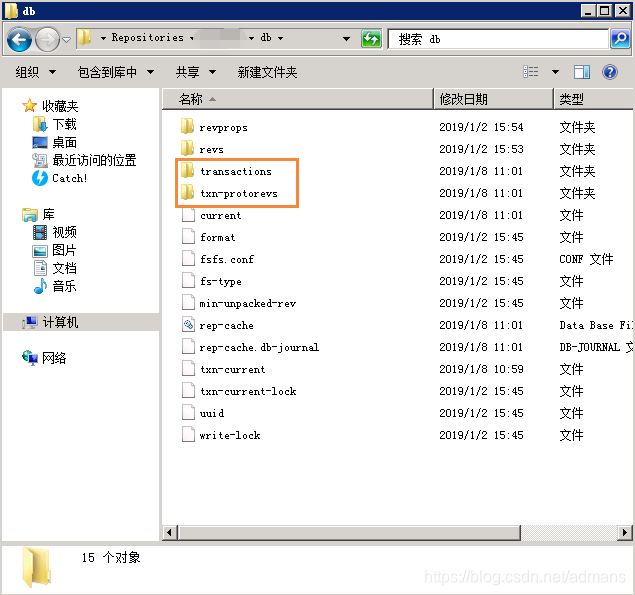Click the revprops date 2019/1/2 15:54

click(481, 127)
